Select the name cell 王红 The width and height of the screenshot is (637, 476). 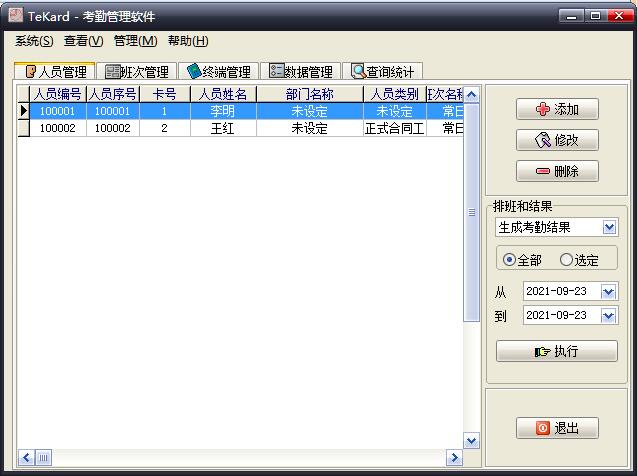(x=223, y=128)
